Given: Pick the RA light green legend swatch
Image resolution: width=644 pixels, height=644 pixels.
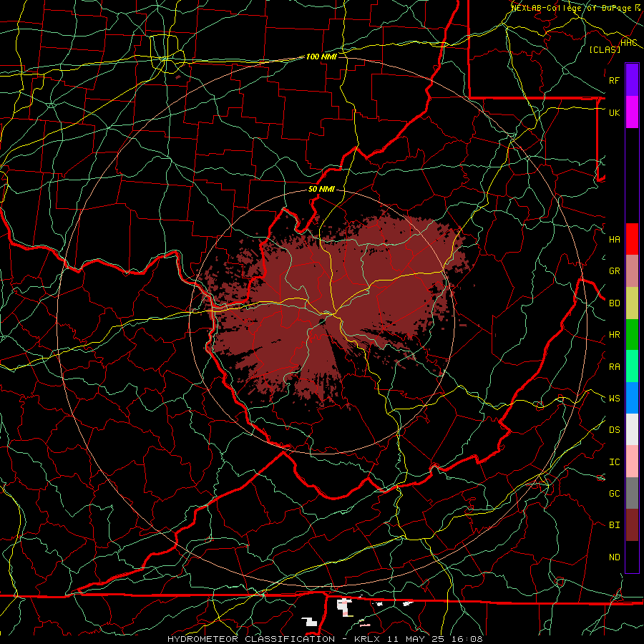Looking at the screenshot, I should click(x=632, y=366).
